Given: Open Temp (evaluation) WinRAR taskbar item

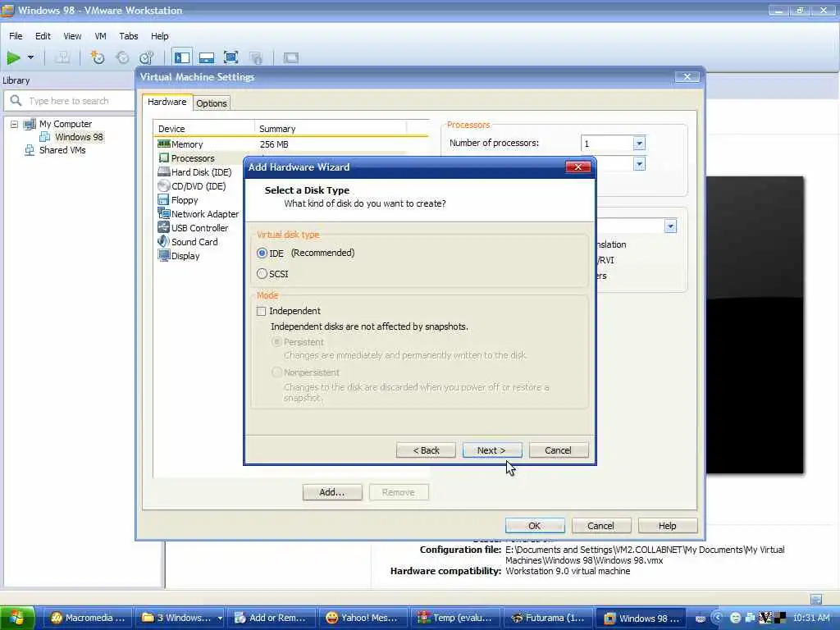Looking at the screenshot, I should click(455, 619).
